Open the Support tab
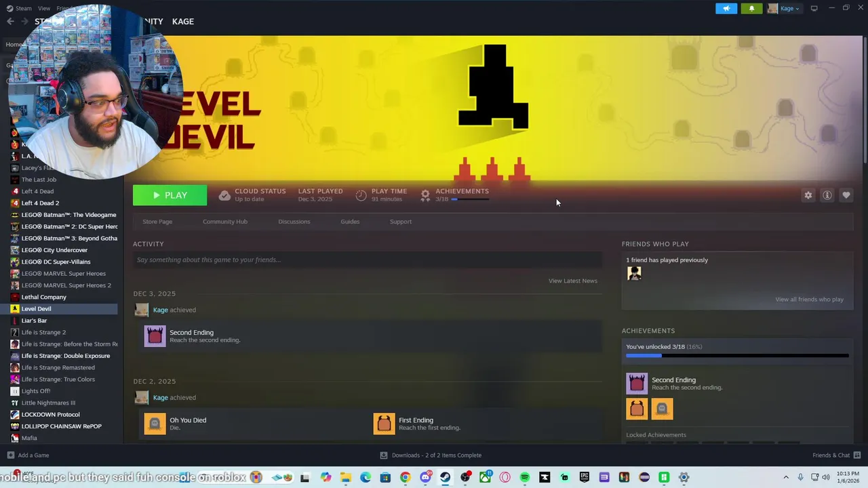The width and height of the screenshot is (868, 488). [401, 222]
